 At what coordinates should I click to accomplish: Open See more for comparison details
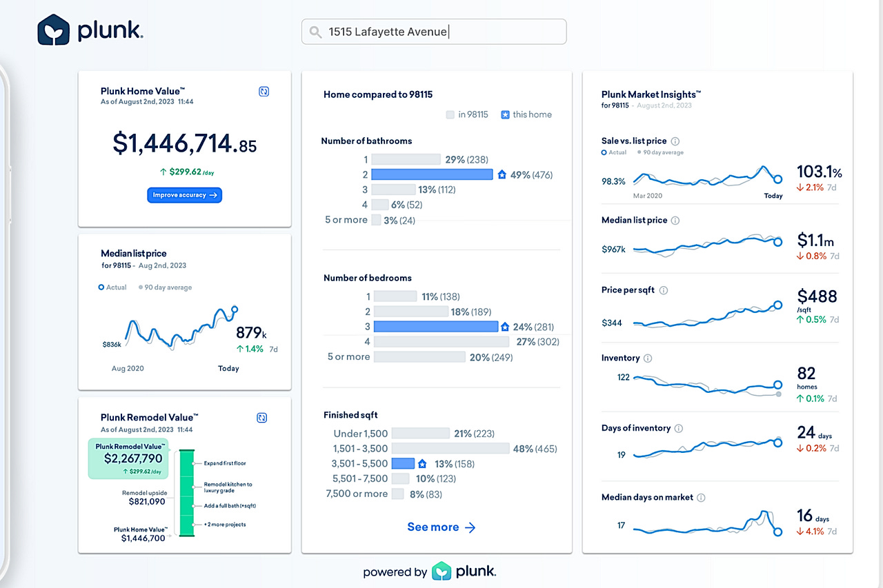[x=441, y=527]
